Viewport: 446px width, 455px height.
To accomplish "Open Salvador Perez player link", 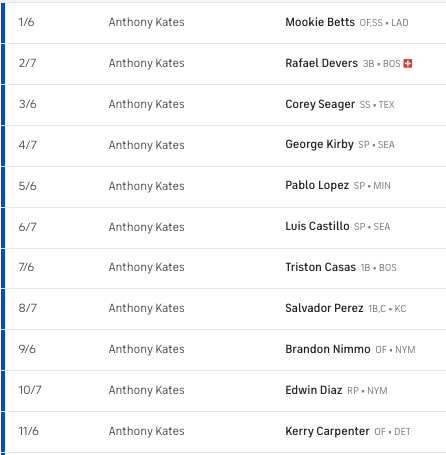I will click(x=324, y=308).
